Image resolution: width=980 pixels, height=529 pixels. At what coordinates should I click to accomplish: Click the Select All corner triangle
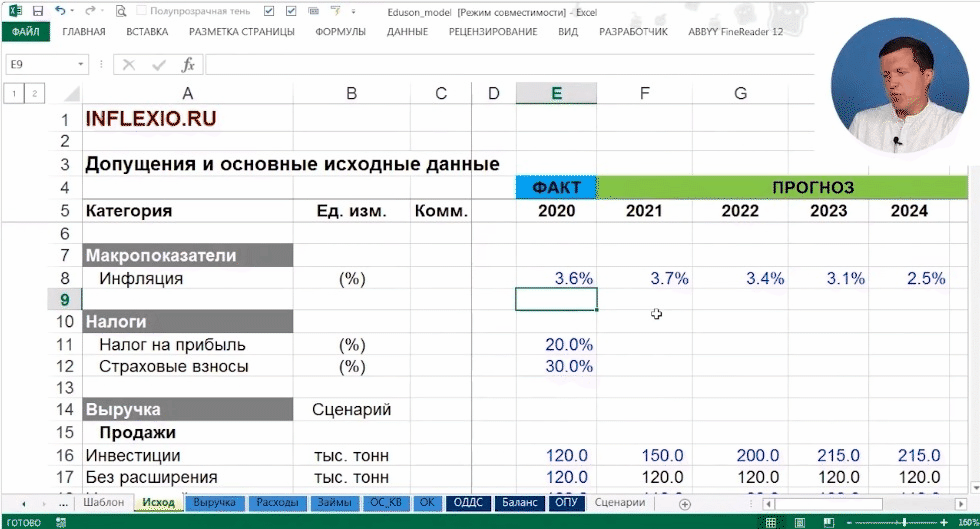coord(72,94)
